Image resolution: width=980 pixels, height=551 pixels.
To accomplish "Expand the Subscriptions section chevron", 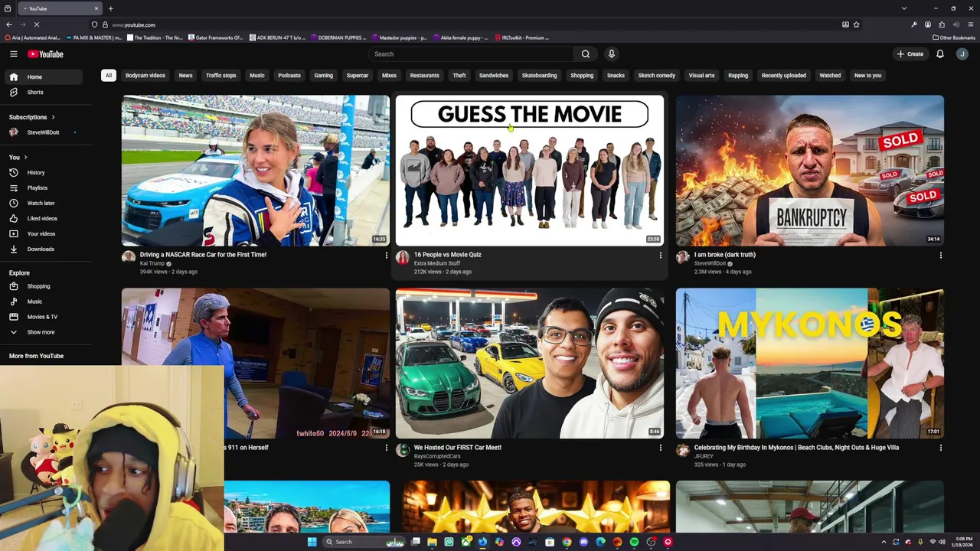I will (x=54, y=117).
